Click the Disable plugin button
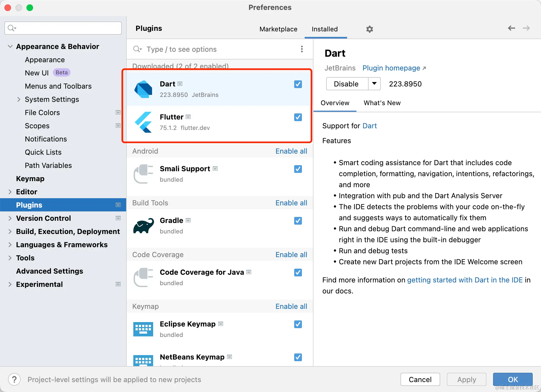This screenshot has width=541, height=392. tap(347, 84)
